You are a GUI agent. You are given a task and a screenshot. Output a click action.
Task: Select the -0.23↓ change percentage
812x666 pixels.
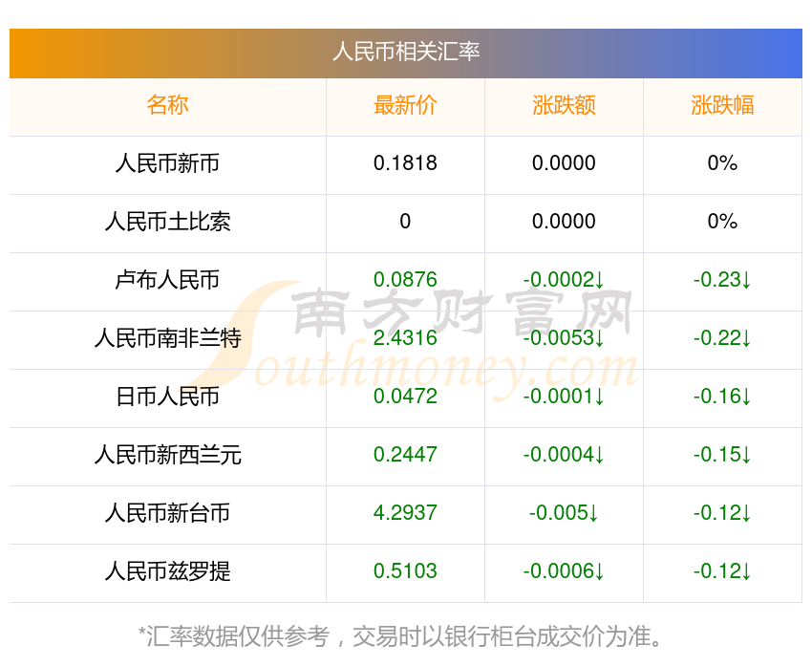722,280
